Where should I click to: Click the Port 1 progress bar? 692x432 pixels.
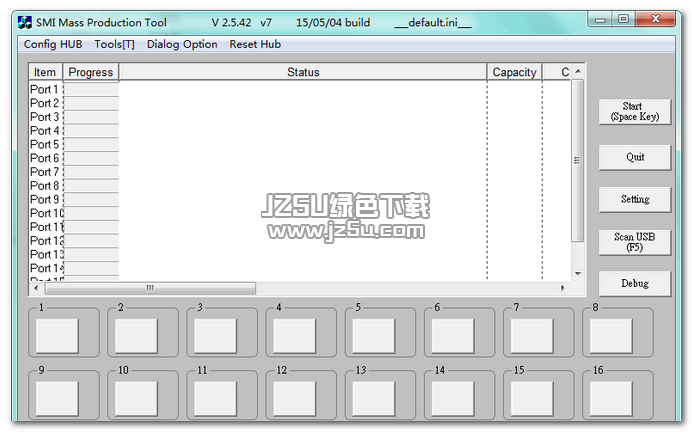[91, 90]
